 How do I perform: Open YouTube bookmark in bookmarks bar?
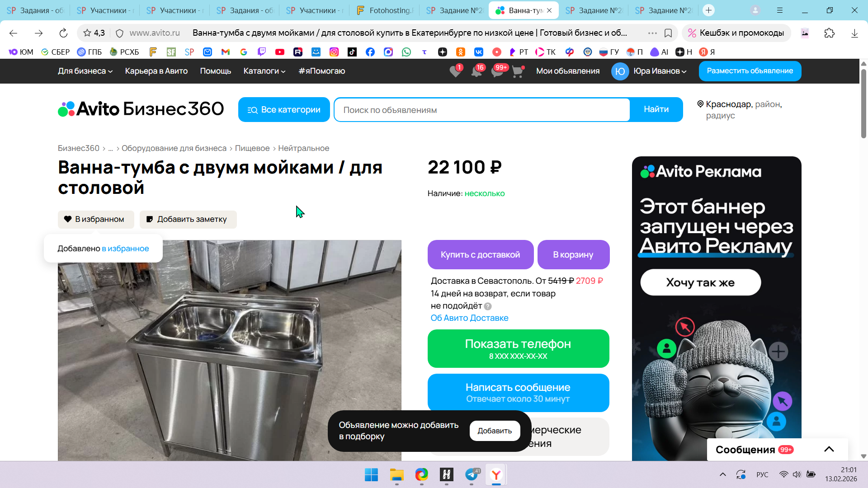(x=280, y=52)
